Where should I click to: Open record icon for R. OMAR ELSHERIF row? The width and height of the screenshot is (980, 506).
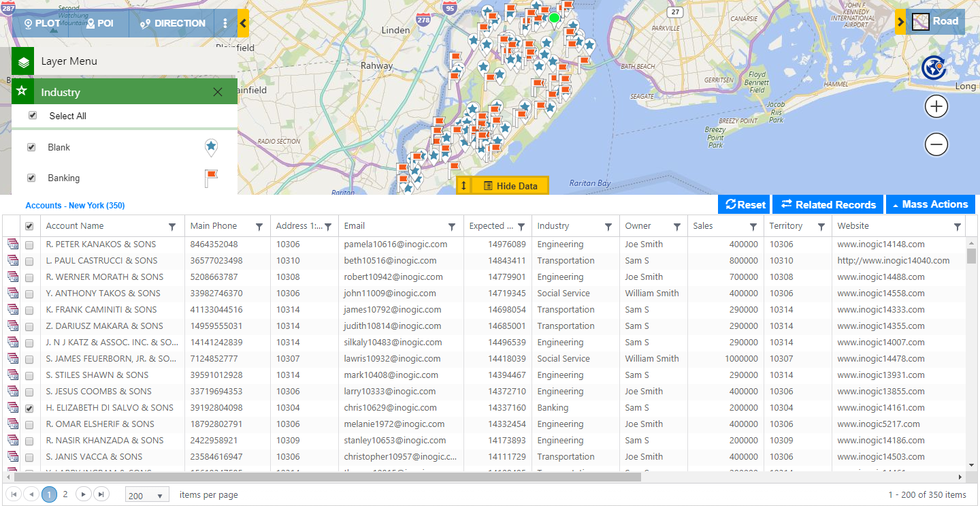(13, 424)
